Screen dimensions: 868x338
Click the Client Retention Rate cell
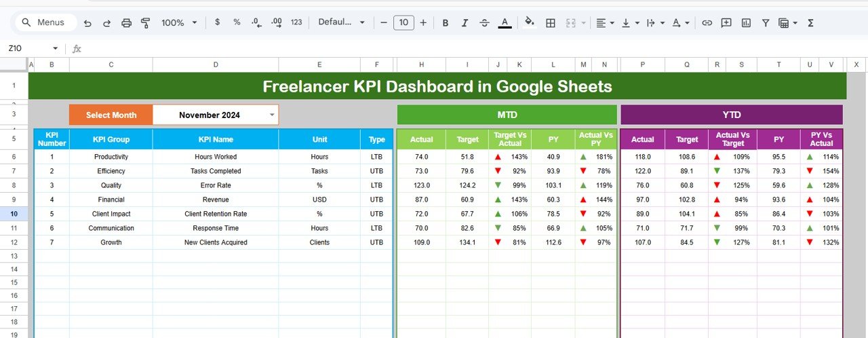[216, 214]
